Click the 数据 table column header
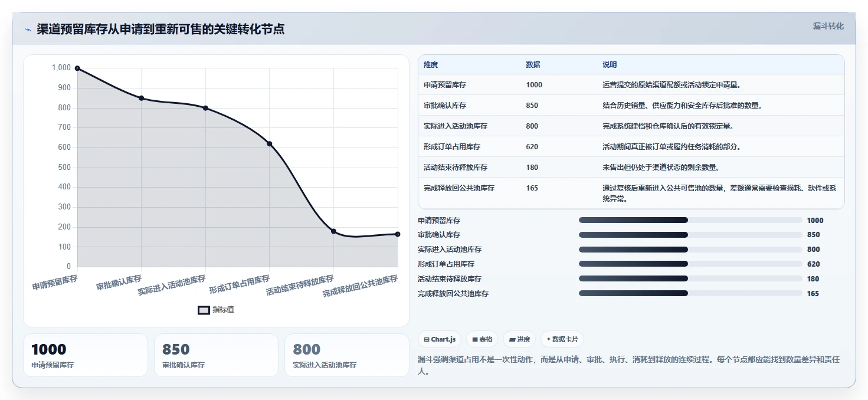This screenshot has width=868, height=400. click(533, 65)
